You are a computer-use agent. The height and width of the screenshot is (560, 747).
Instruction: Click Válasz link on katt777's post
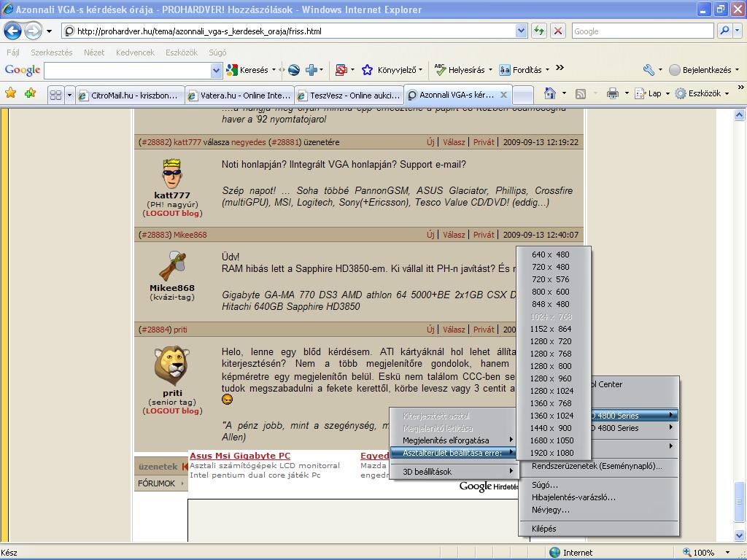click(x=454, y=142)
